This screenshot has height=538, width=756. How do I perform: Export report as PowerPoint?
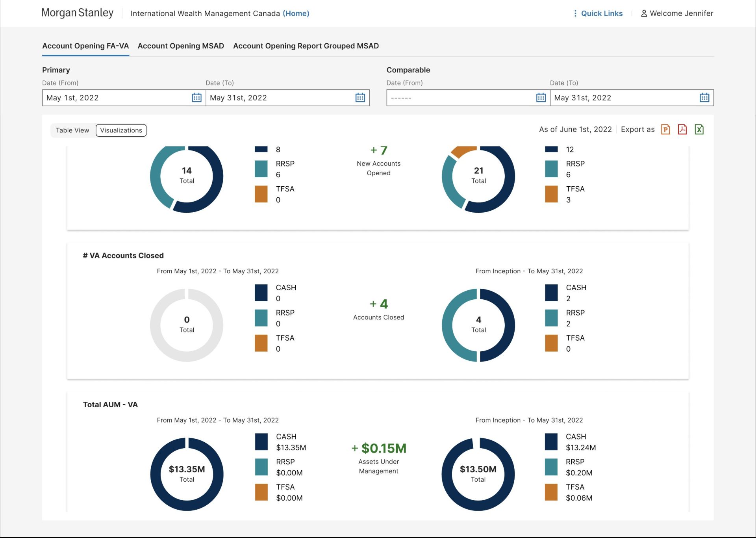(x=665, y=130)
